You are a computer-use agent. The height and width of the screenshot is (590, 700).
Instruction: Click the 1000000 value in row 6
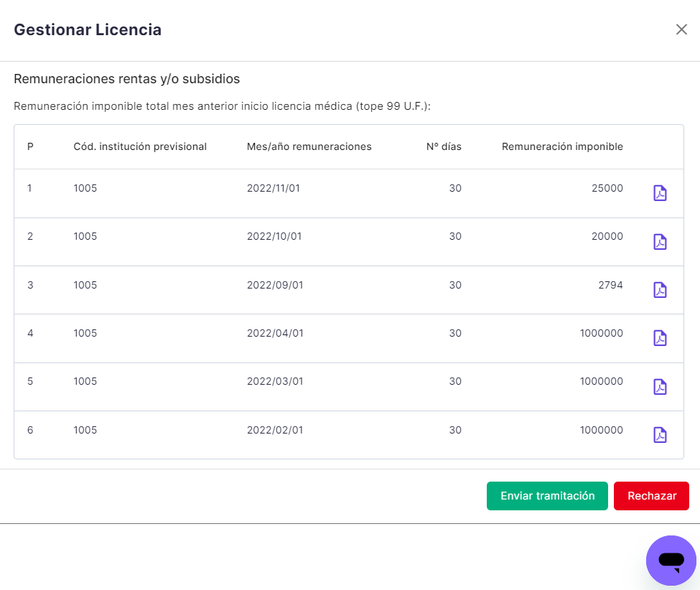(x=602, y=430)
